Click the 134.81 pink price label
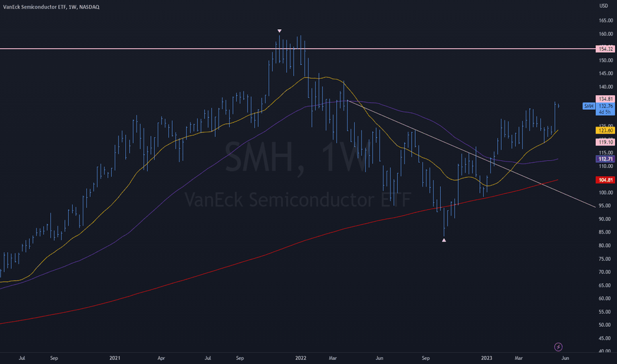The height and width of the screenshot is (364, 617). 605,99
